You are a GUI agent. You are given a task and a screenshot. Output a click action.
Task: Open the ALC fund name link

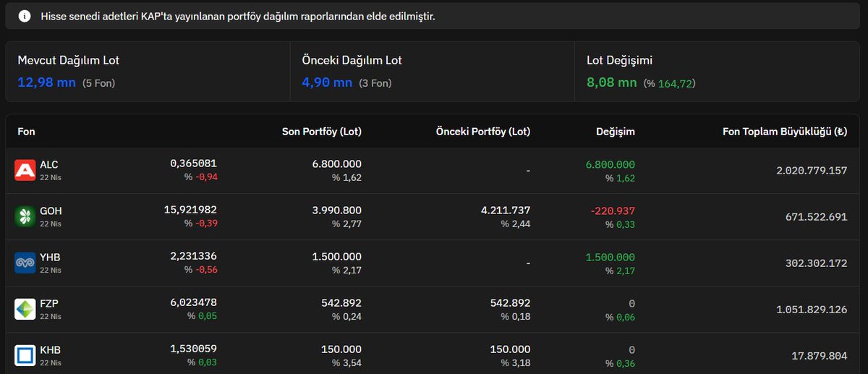coord(49,165)
